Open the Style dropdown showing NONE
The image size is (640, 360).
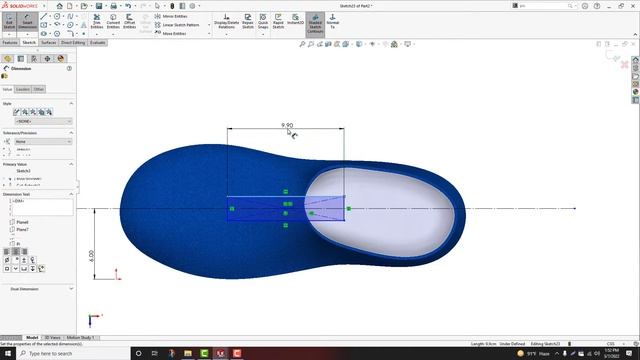43,121
